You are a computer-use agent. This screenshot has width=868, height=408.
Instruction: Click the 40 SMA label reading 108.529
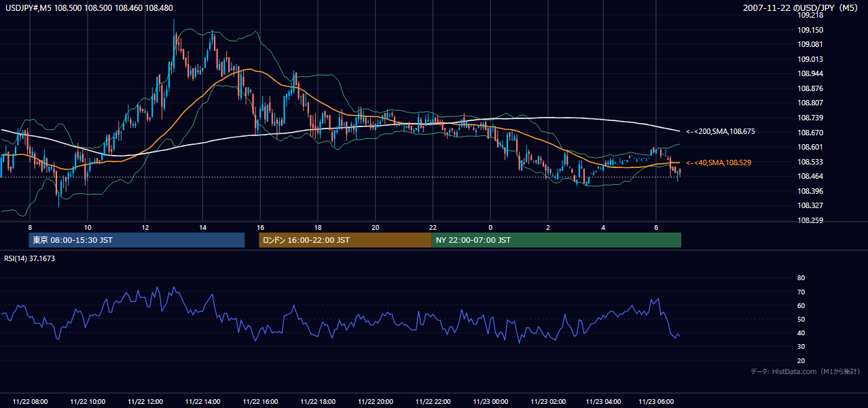pyautogui.click(x=719, y=163)
